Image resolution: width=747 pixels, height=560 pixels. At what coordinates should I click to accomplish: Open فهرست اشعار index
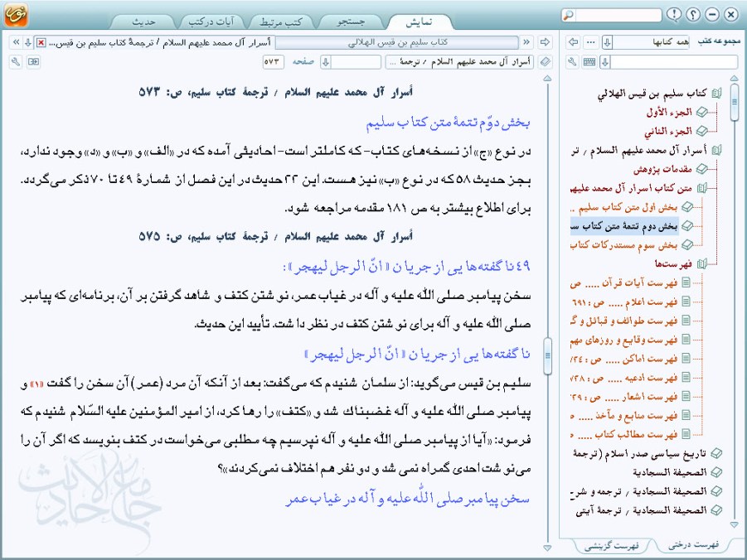[x=623, y=397]
